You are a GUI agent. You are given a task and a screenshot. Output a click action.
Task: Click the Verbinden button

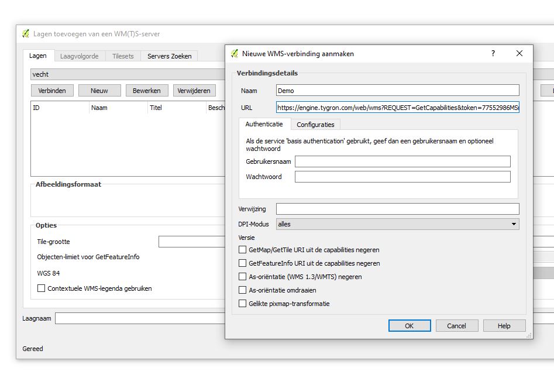[52, 91]
